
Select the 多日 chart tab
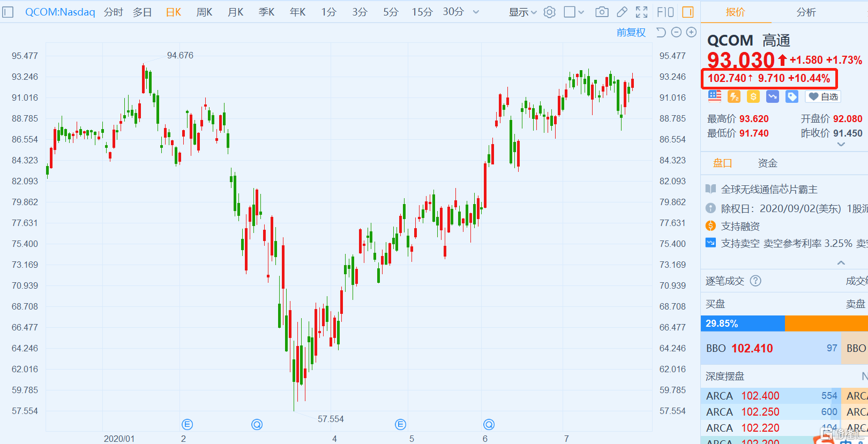142,12
